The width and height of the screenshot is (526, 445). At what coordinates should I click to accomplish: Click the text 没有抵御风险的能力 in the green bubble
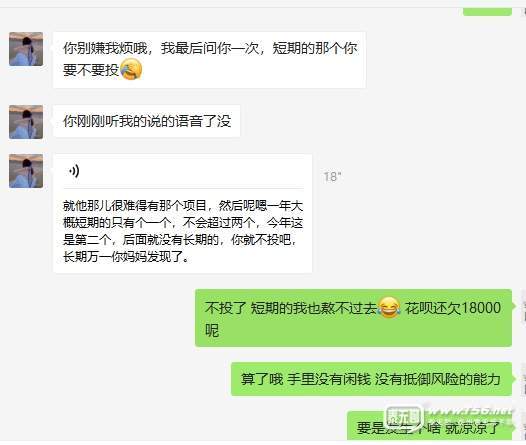pyautogui.click(x=437, y=379)
